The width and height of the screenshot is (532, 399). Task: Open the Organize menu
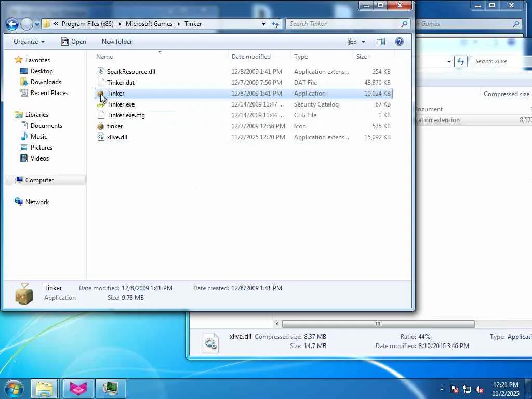(29, 42)
